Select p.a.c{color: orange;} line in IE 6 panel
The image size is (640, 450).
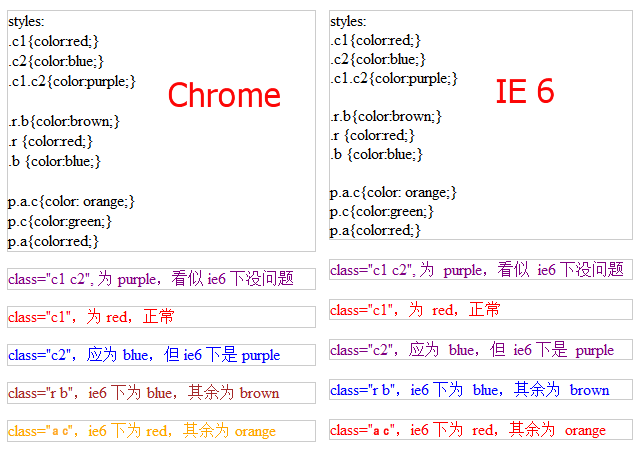point(393,192)
